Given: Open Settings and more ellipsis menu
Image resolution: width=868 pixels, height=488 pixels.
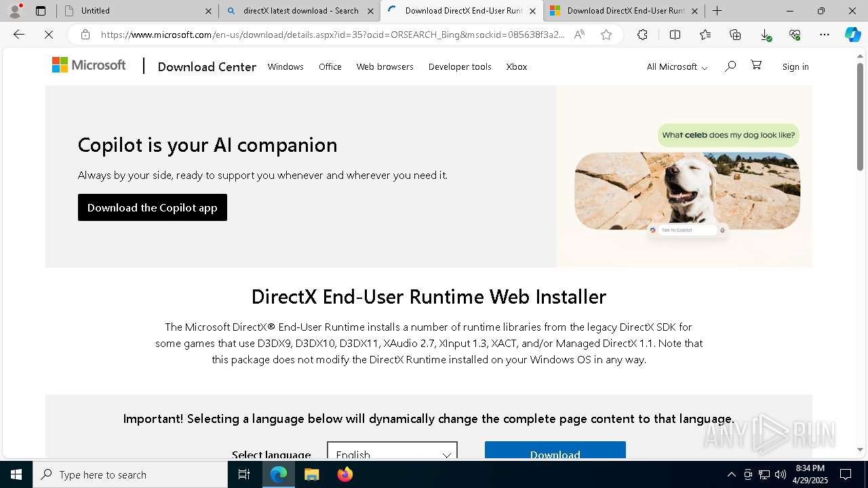Looking at the screenshot, I should click(x=825, y=35).
